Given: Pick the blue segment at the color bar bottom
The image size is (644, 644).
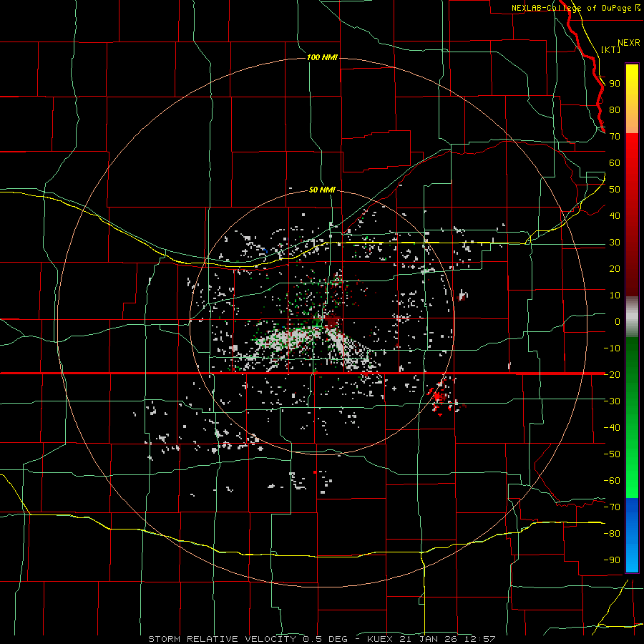Looking at the screenshot, I should [632, 535].
